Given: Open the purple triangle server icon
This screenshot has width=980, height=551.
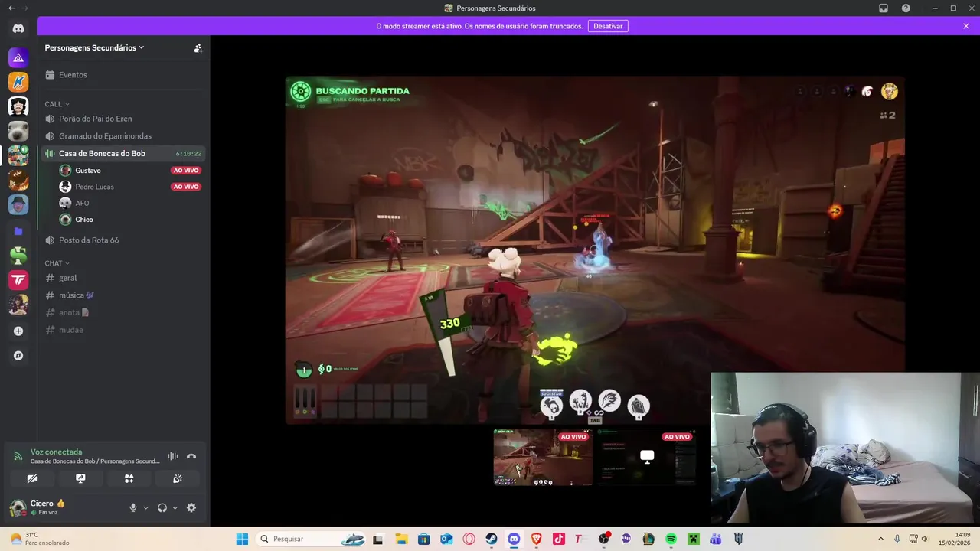Looking at the screenshot, I should pos(18,57).
